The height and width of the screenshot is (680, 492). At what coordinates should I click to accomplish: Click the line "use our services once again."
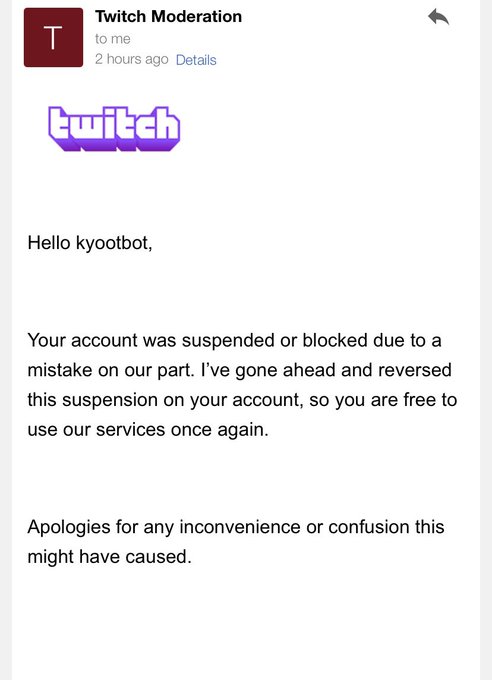pyautogui.click(x=148, y=430)
